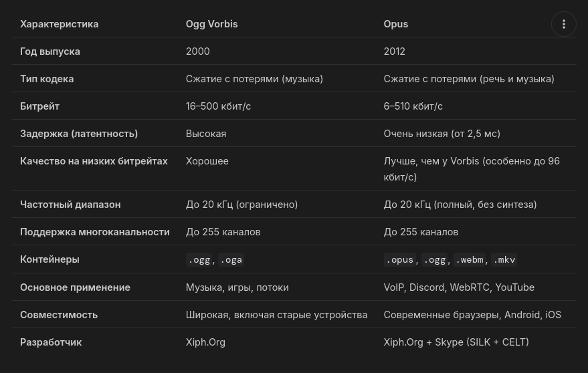588x373 pixels.
Task: Select the Битрейт row label
Action: [39, 106]
